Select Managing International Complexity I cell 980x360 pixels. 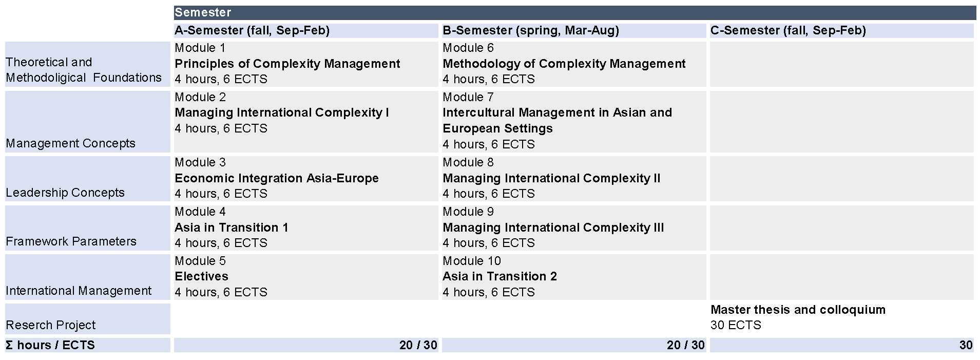[x=306, y=122]
